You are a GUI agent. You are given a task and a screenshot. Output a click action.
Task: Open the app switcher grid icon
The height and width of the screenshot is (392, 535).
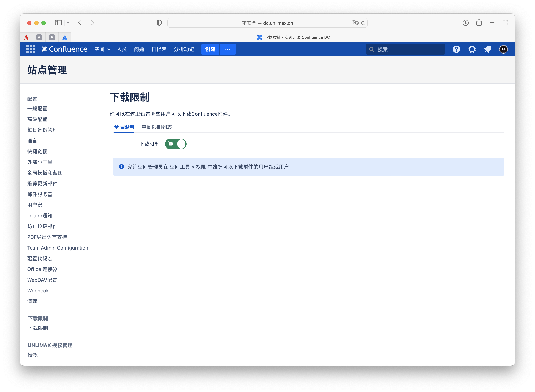click(x=31, y=49)
